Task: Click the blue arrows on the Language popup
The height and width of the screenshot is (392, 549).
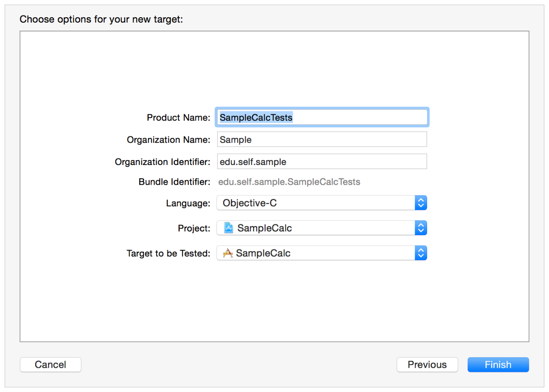Action: click(421, 203)
